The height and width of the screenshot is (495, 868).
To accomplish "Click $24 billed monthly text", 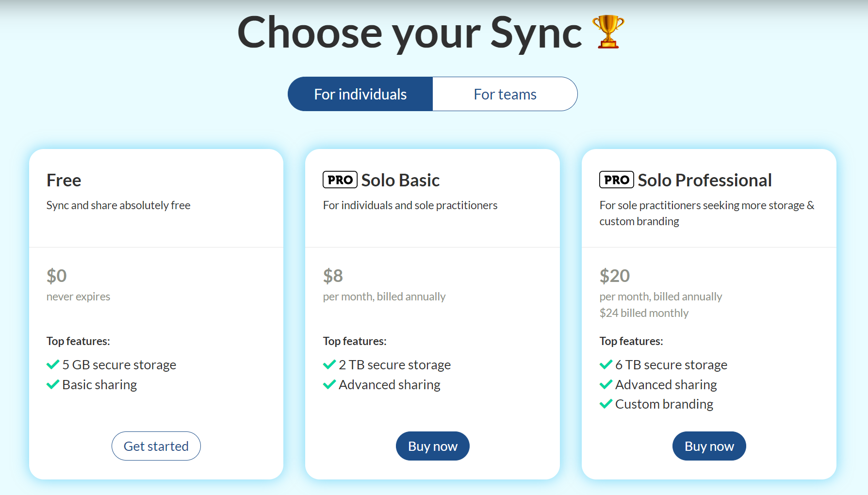I will tap(644, 313).
